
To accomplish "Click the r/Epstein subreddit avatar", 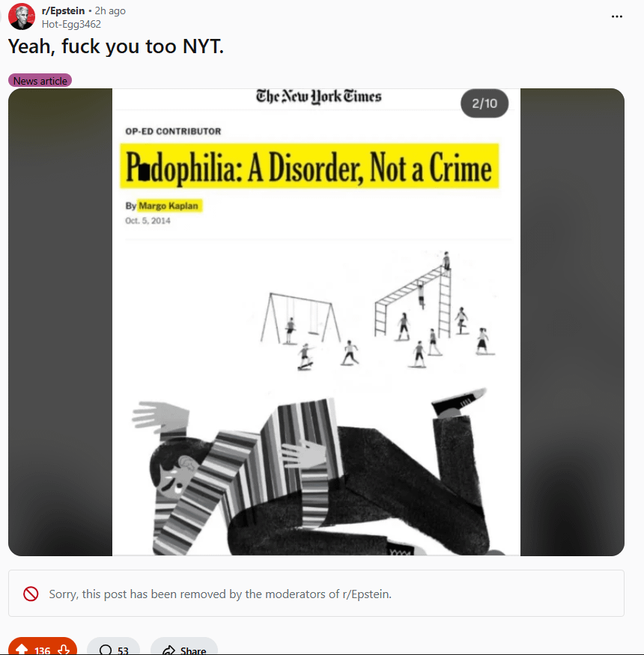I will (21, 16).
